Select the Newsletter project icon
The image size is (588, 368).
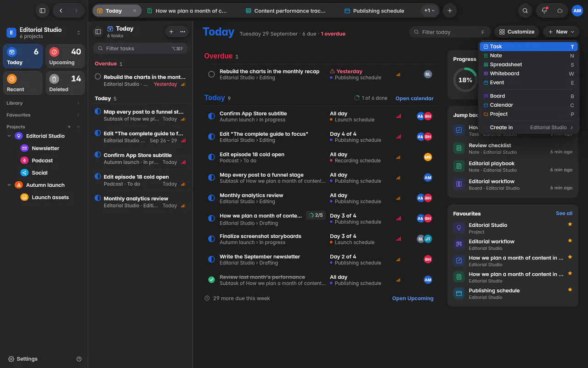point(24,148)
